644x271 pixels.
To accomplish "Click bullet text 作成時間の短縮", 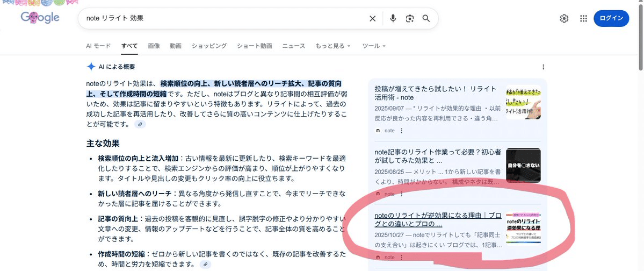I will tap(121, 254).
